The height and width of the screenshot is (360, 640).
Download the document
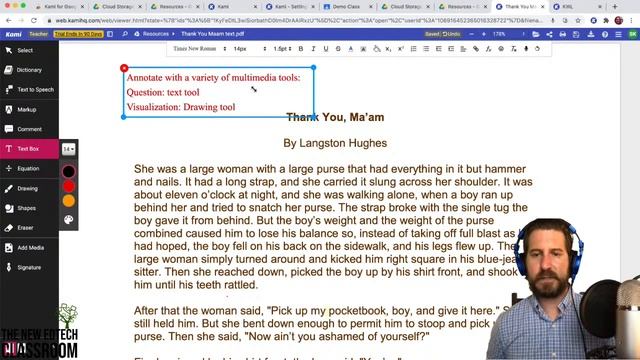click(x=591, y=34)
